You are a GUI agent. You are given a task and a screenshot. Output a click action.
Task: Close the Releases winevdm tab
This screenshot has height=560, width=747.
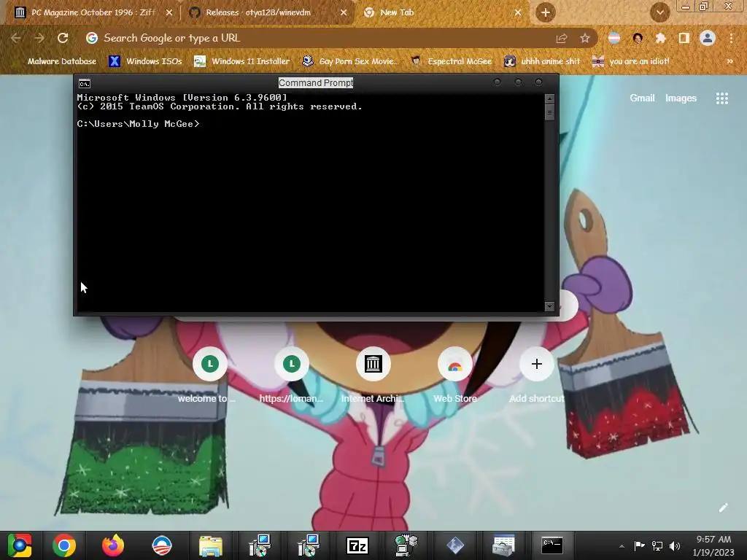(x=344, y=13)
